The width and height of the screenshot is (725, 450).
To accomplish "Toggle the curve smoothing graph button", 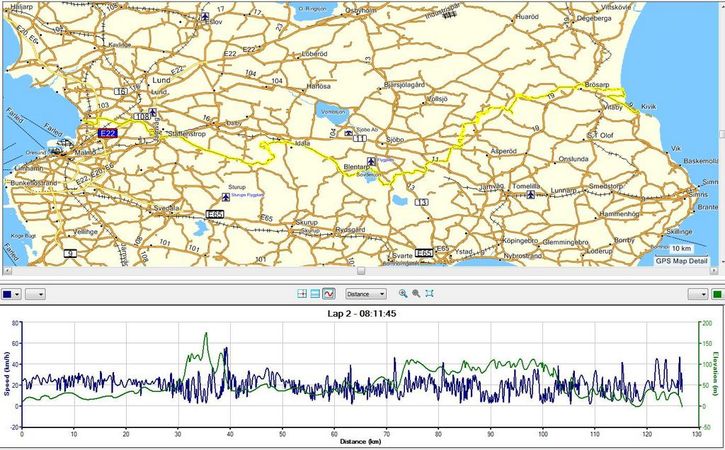I will [328, 294].
